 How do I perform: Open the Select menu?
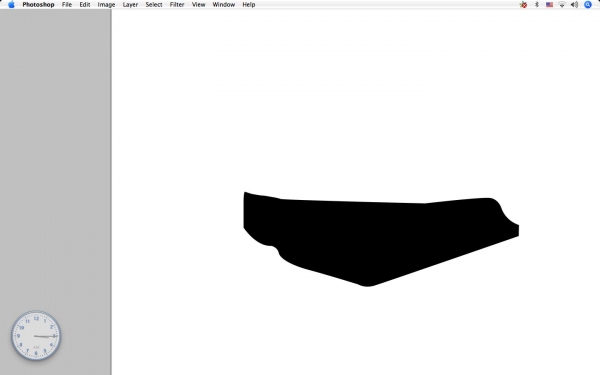click(154, 5)
